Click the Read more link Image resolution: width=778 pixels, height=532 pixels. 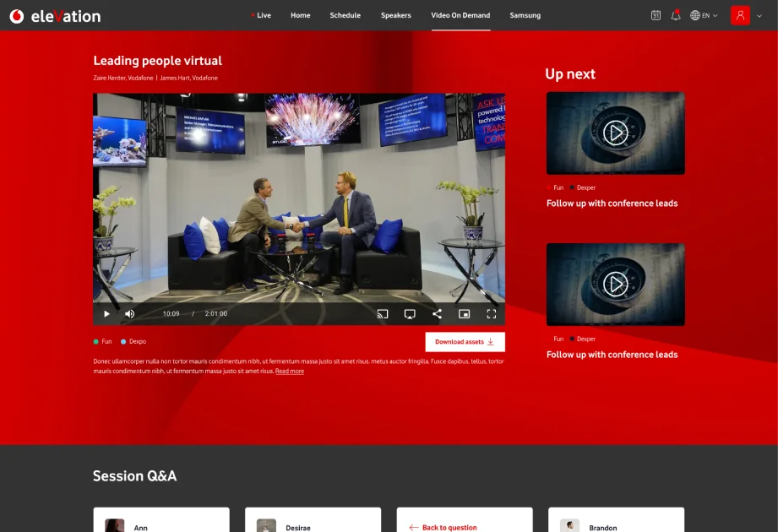click(289, 371)
